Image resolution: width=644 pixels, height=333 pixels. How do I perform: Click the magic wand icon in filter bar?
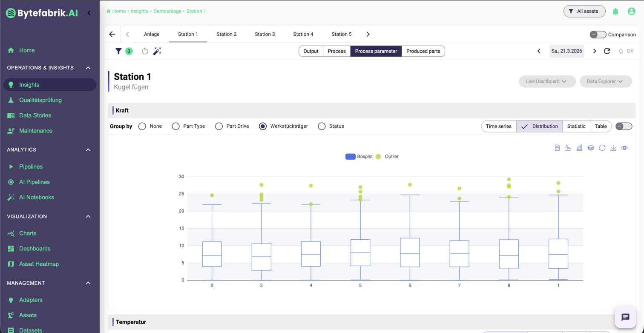click(157, 51)
